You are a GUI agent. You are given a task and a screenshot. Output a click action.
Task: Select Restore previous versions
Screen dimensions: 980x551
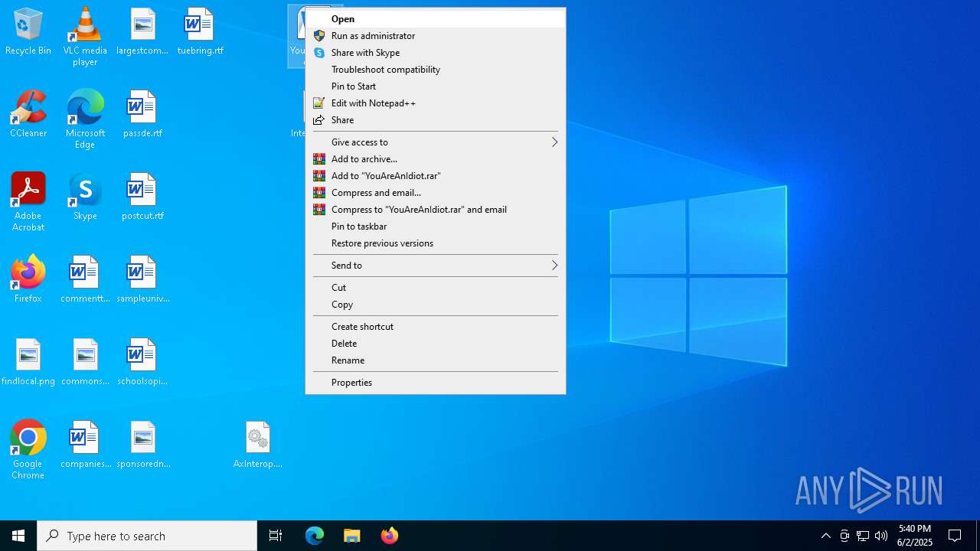click(435, 243)
